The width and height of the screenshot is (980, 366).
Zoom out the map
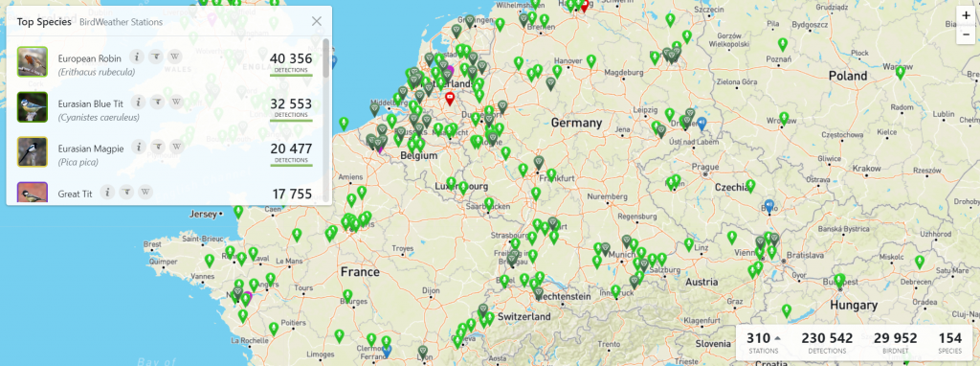coord(967,34)
